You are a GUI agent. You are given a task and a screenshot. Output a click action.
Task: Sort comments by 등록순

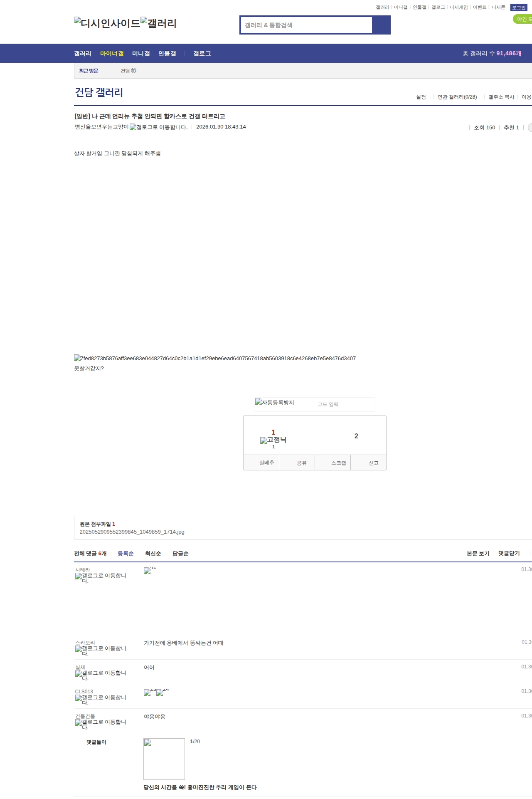click(x=126, y=554)
